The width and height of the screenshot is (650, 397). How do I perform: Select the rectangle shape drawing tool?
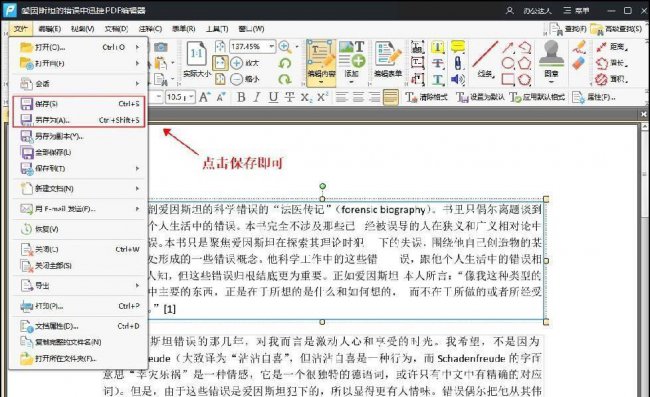point(508,79)
